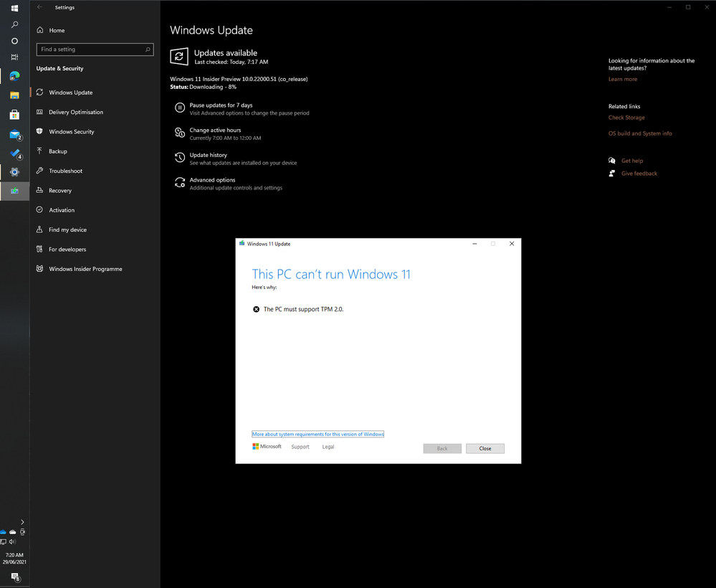This screenshot has height=588, width=716.
Task: Click Pause updates for 7 days
Action: click(x=221, y=105)
